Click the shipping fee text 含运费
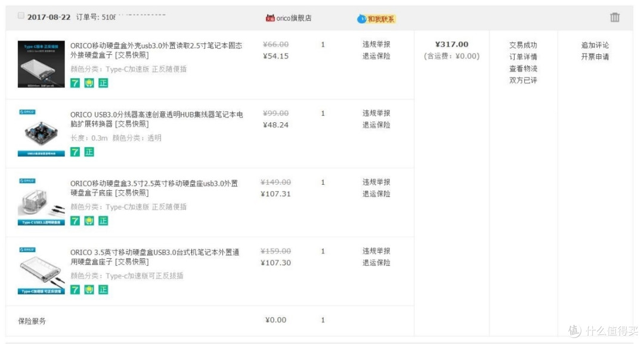644x344 pixels. point(452,56)
